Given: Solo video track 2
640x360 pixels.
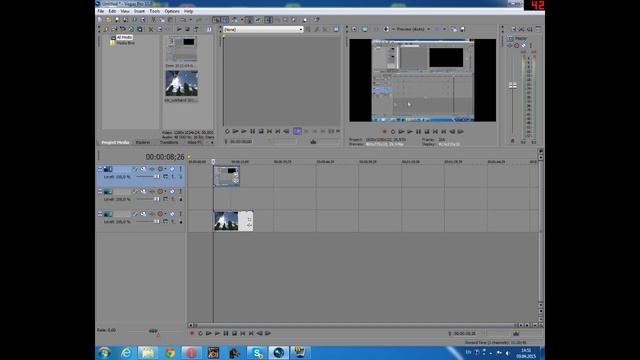Looking at the screenshot, I should [x=180, y=191].
